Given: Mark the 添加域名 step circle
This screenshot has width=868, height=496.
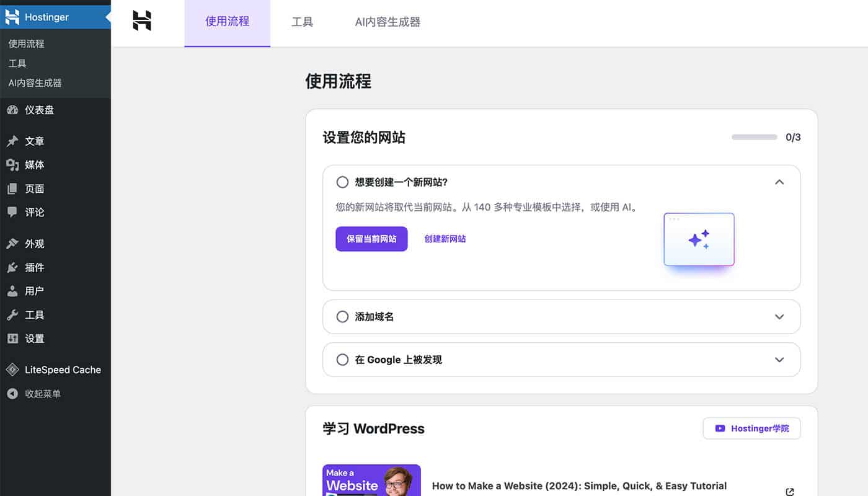Looking at the screenshot, I should point(342,316).
